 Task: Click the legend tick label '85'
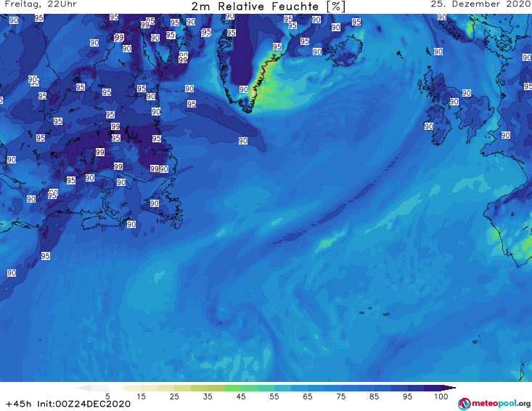click(x=375, y=396)
